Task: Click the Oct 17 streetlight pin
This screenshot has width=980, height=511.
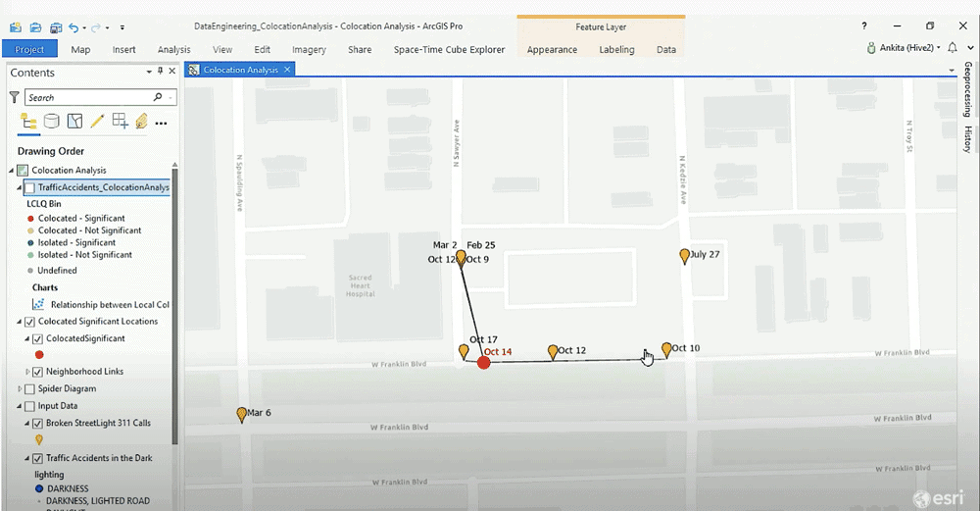Action: click(x=464, y=351)
